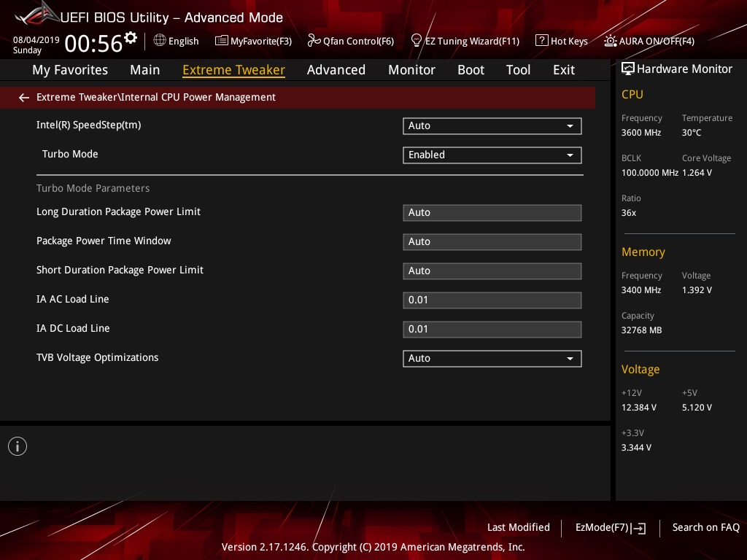Click the memory voltage value 1.392 V
Screen dimensions: 747x560
697,290
